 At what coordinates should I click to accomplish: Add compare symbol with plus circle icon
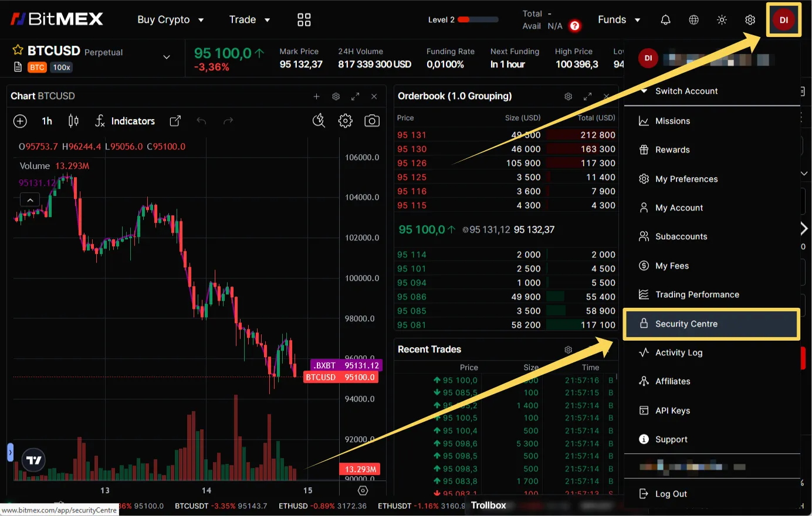pos(20,121)
